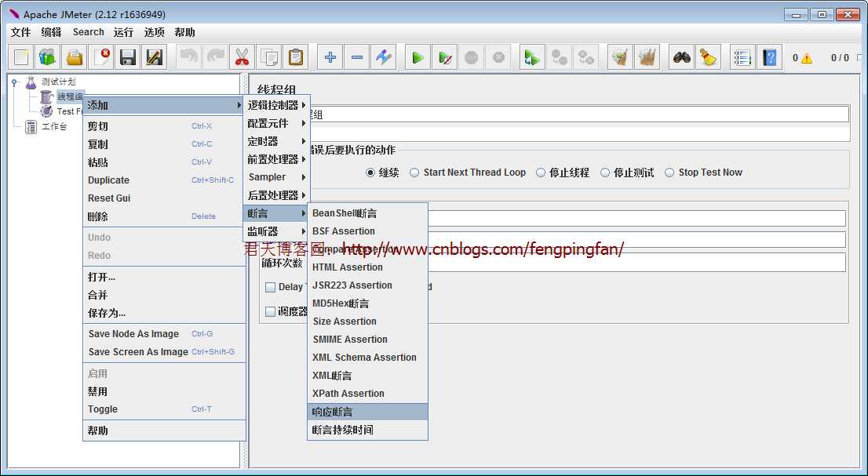Choose HTML Assertion menu item
The image size is (868, 476).
367,267
